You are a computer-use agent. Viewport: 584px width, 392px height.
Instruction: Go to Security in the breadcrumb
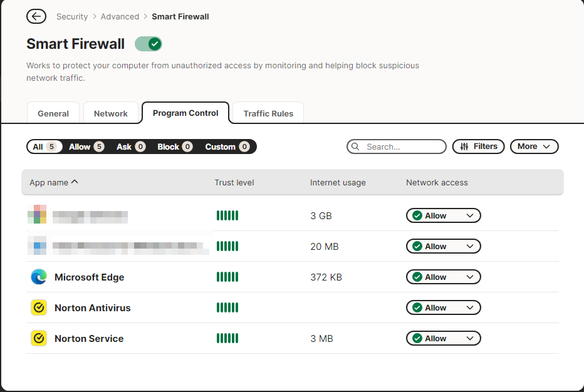(72, 17)
